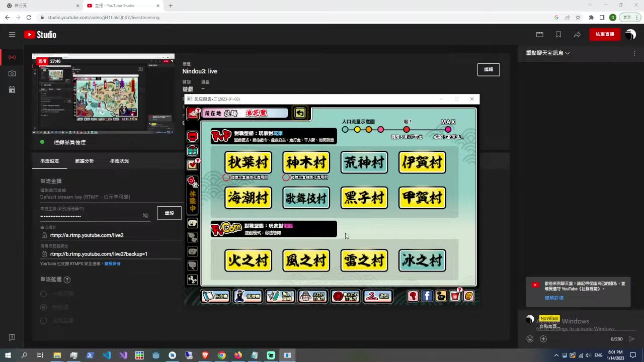The image size is (644, 362).
Task: Click the share arrow icon in header
Action: (x=577, y=35)
